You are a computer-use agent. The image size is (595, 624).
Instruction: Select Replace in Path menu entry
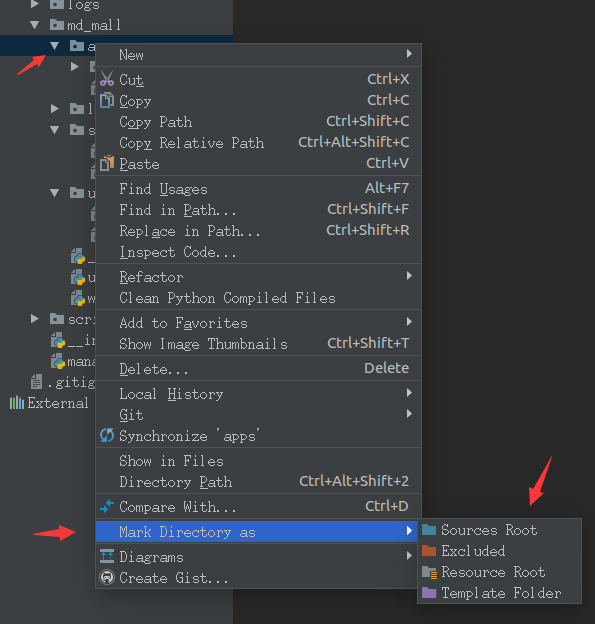(258, 231)
